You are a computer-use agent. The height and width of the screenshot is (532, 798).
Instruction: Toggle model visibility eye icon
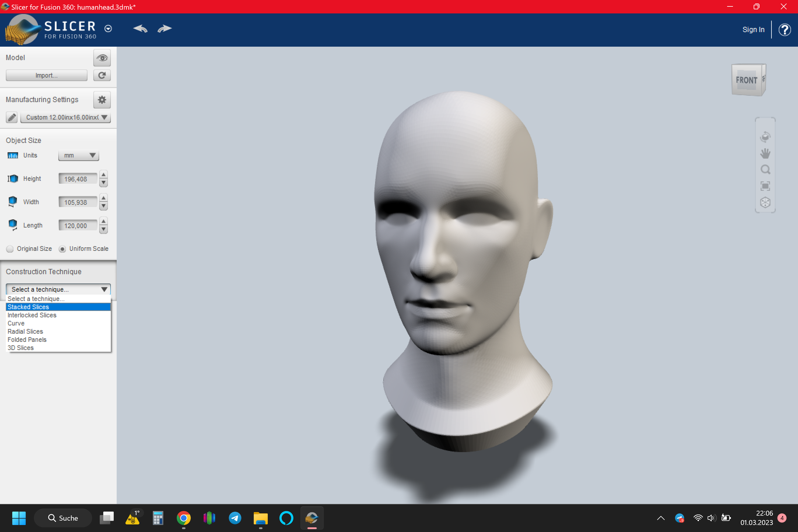coord(102,58)
